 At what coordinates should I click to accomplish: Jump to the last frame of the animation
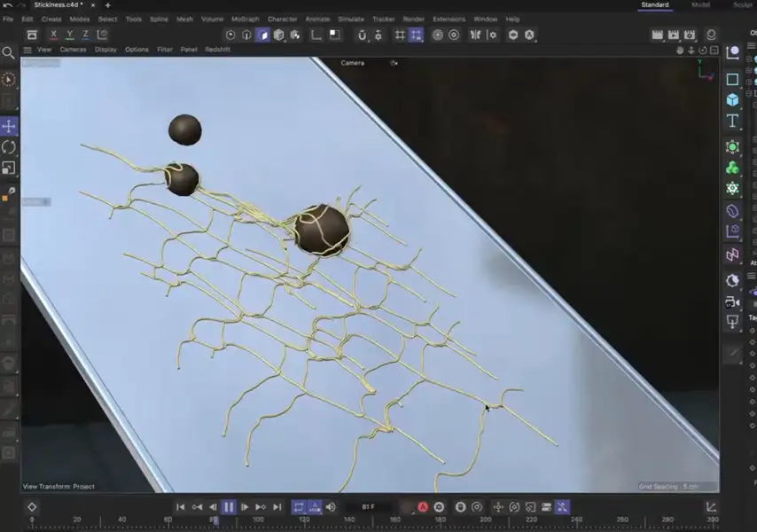click(x=277, y=507)
